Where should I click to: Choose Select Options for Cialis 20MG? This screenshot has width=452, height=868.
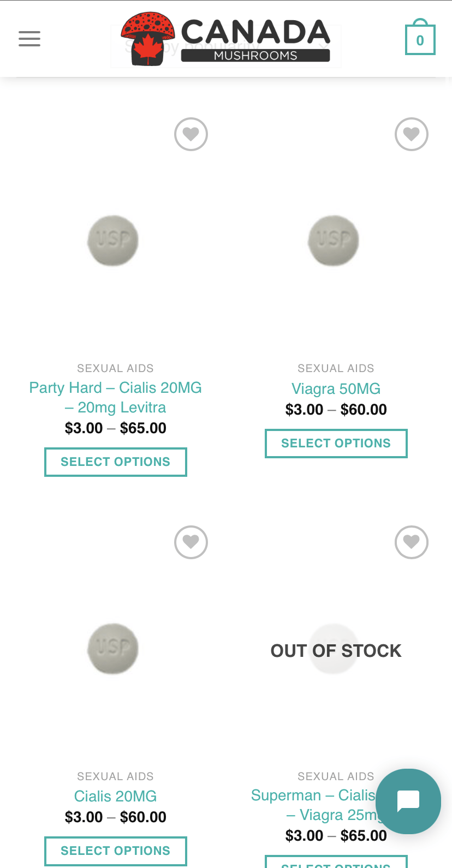[115, 851]
